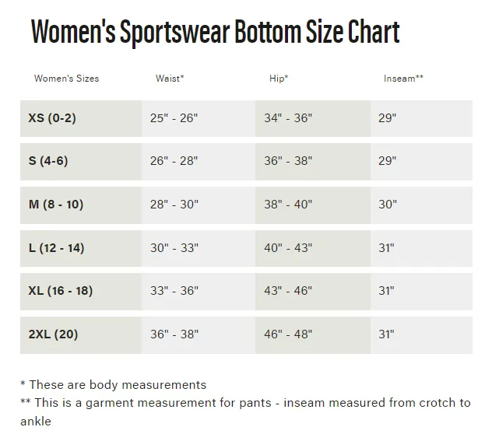Image resolution: width=492 pixels, height=448 pixels.
Task: Click the Women's Sportswear Bottom Size Chart title
Action: pyautogui.click(x=215, y=32)
